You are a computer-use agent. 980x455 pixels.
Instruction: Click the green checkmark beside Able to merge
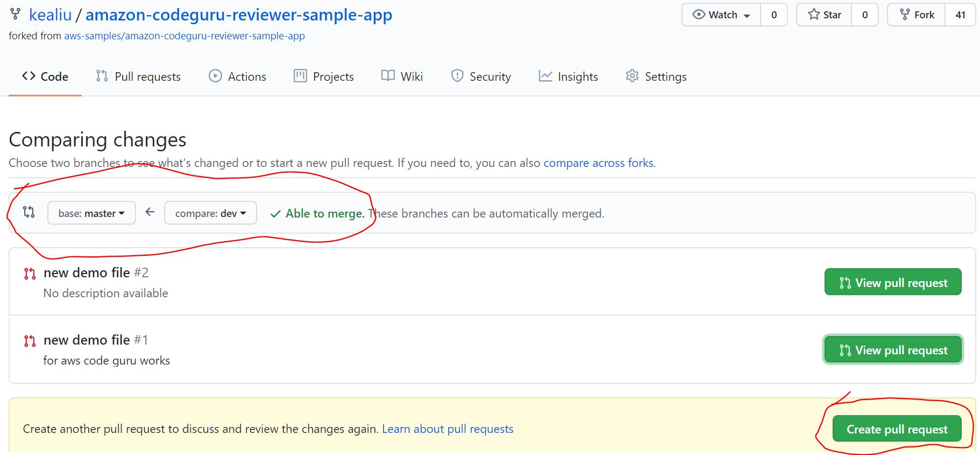[275, 214]
